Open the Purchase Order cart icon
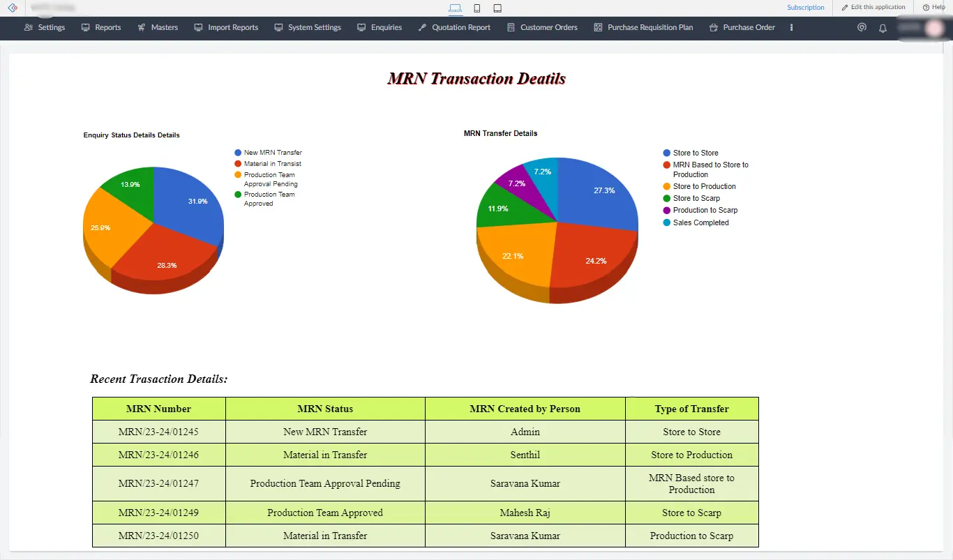 (x=713, y=27)
